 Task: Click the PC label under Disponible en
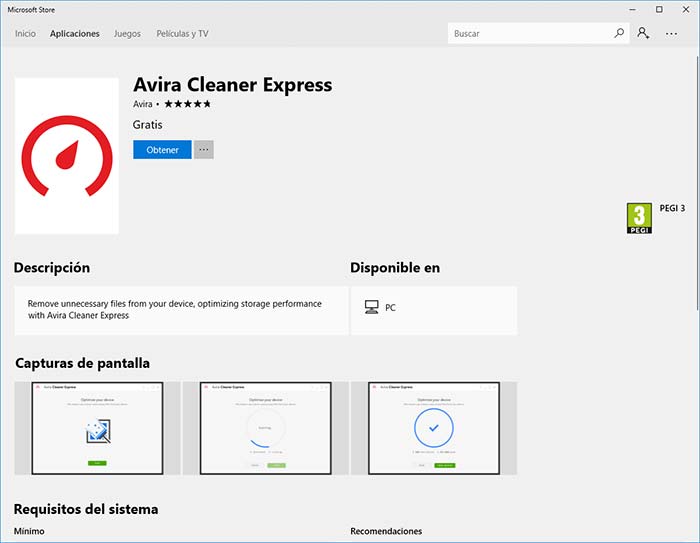[390, 308]
